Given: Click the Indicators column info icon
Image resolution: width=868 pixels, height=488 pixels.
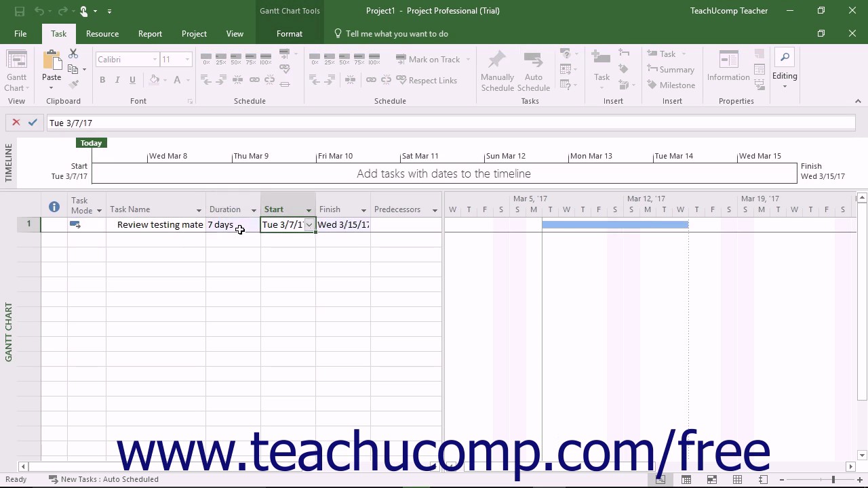Looking at the screenshot, I should pyautogui.click(x=54, y=207).
